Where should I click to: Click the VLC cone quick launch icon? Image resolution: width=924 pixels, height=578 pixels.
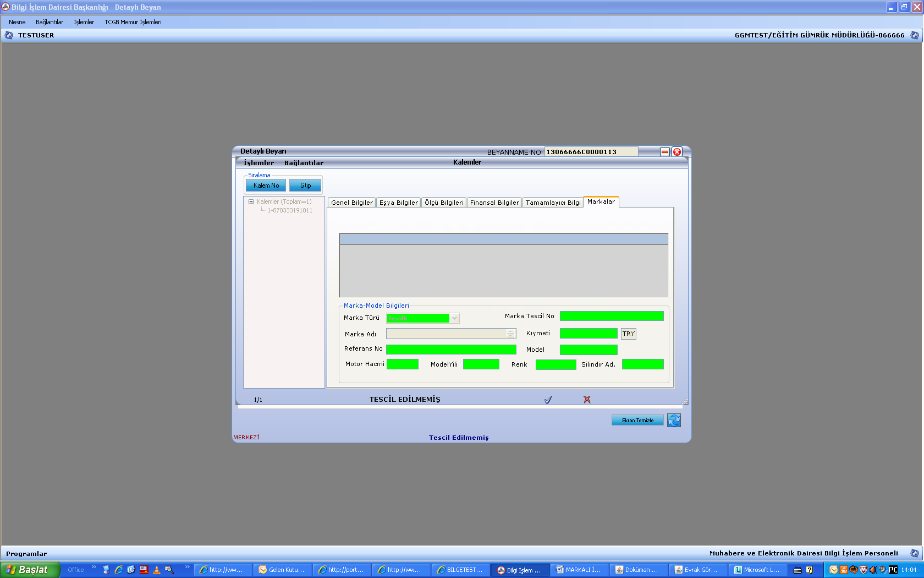point(156,570)
